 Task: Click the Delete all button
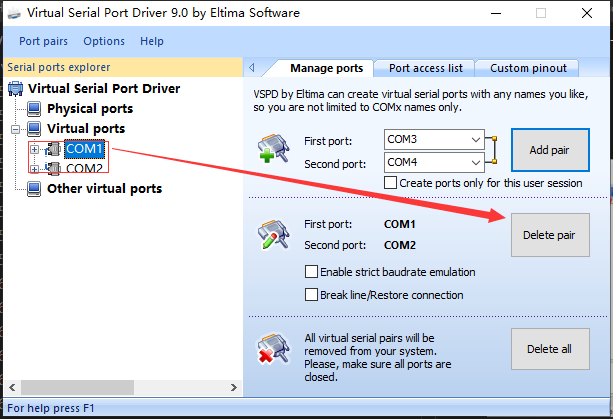(550, 349)
